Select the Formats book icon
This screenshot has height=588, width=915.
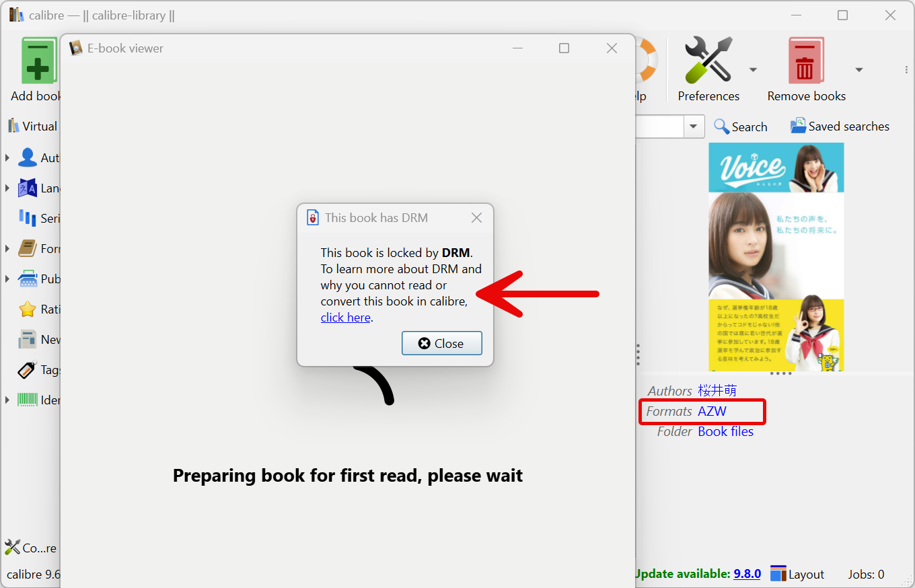pos(28,248)
